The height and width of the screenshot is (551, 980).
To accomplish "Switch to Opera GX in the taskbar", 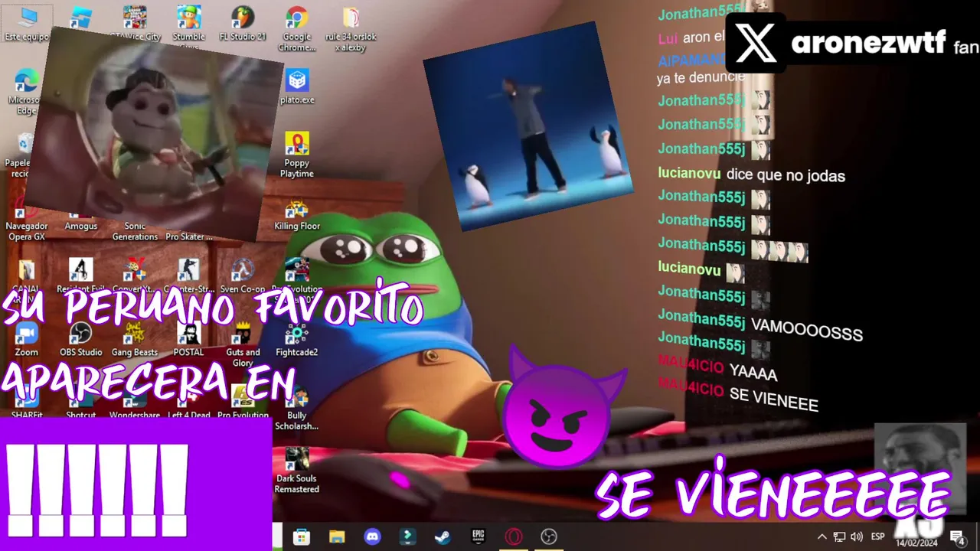I will click(x=513, y=536).
